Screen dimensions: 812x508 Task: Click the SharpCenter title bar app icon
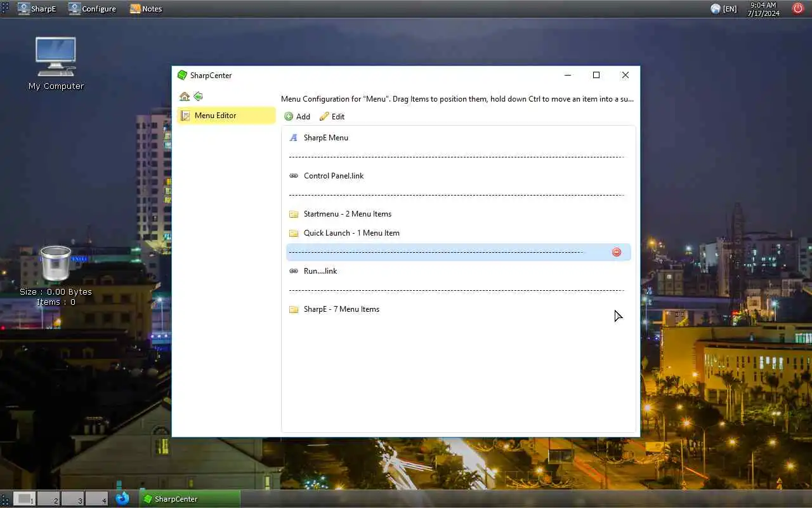click(183, 75)
